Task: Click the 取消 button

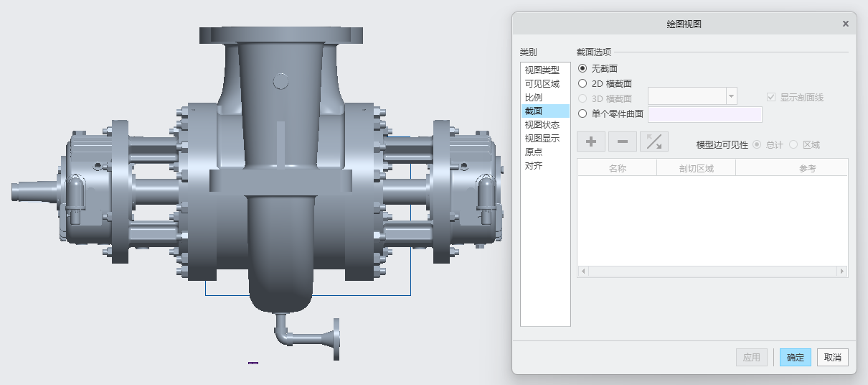Action: tap(832, 358)
